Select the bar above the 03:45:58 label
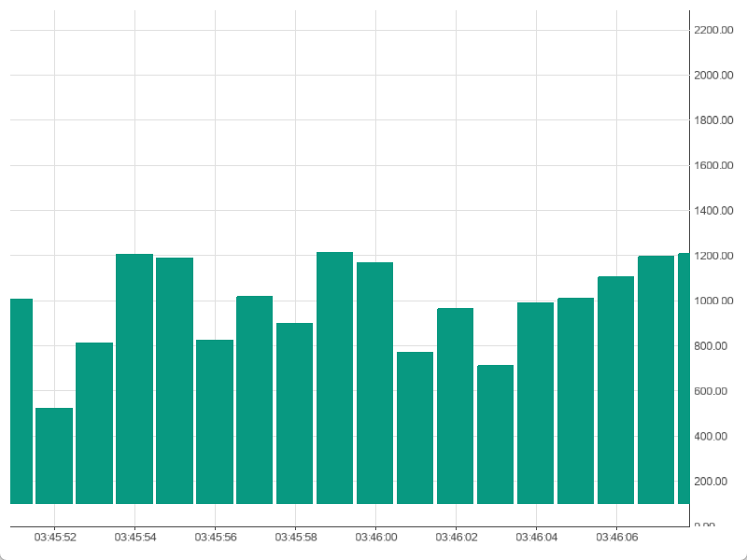Viewport: 747px width, 560px height. click(295, 413)
